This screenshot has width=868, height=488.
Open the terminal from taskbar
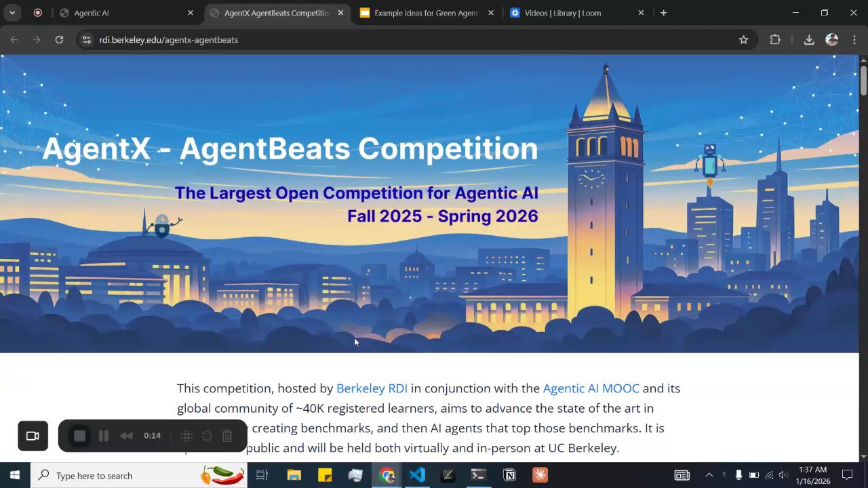pyautogui.click(x=478, y=475)
